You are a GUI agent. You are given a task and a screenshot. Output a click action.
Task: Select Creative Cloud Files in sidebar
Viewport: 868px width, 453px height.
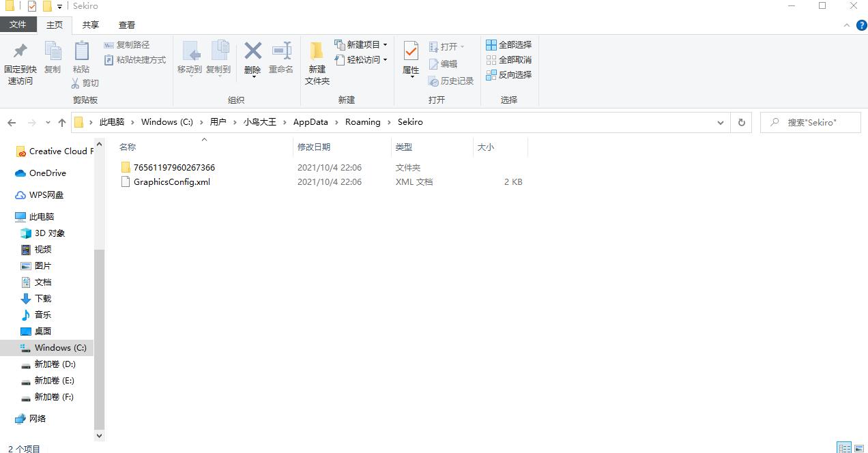click(x=54, y=151)
